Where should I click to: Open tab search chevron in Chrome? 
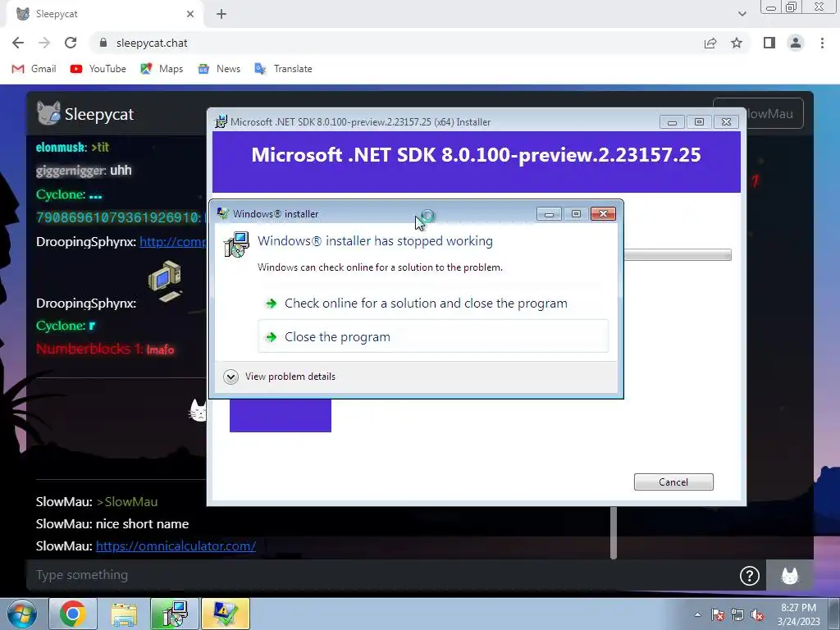742,14
